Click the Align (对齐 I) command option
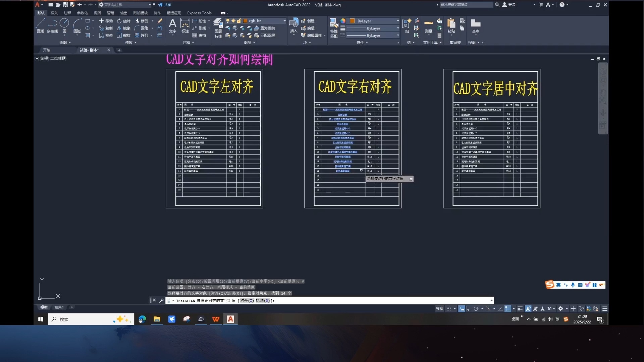The width and height of the screenshot is (644, 362). 247,301
